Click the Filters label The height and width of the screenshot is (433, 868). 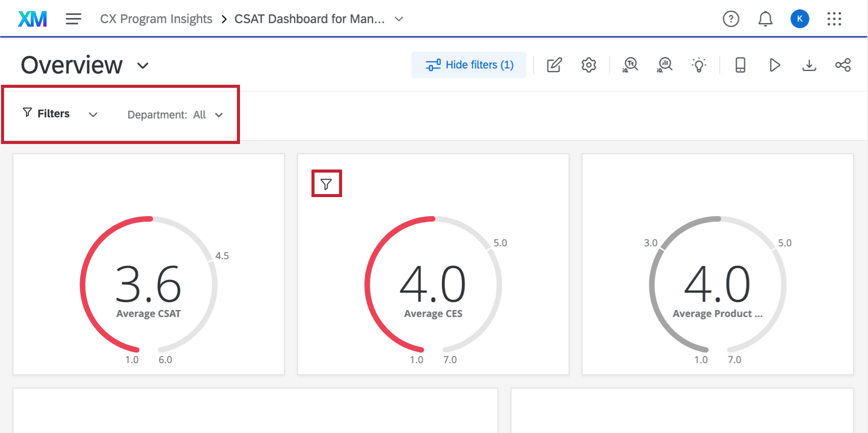tap(54, 113)
